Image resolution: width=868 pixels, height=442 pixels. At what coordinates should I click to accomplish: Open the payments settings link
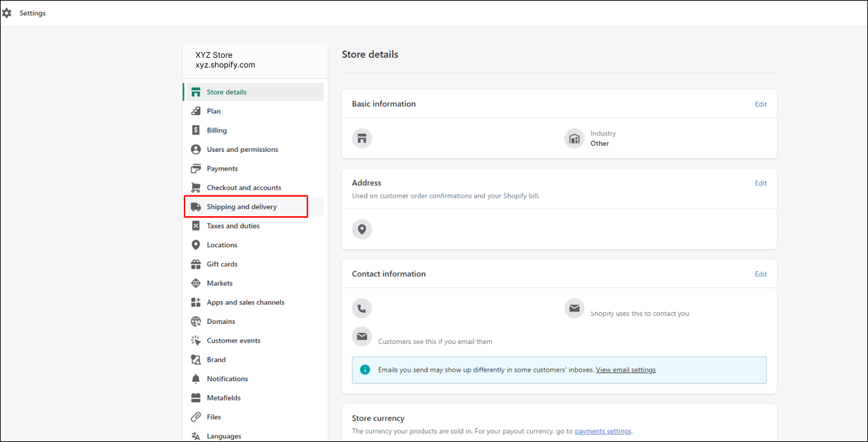point(603,431)
